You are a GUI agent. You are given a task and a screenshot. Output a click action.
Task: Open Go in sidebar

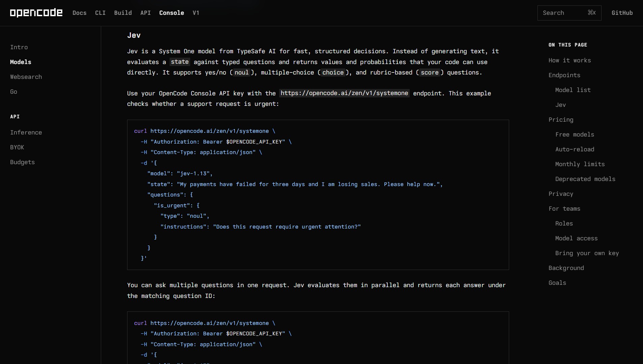13,92
